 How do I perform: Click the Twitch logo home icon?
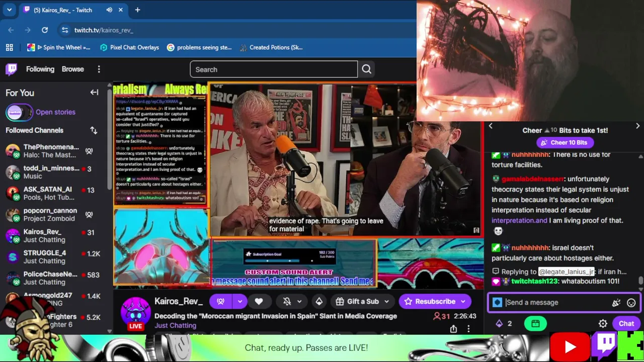pyautogui.click(x=11, y=69)
